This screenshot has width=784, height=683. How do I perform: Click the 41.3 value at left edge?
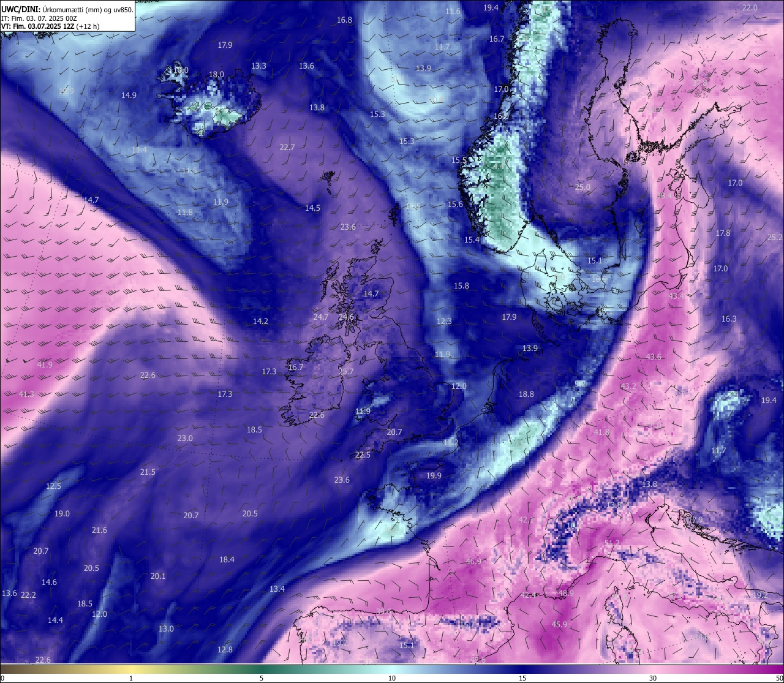[26, 394]
